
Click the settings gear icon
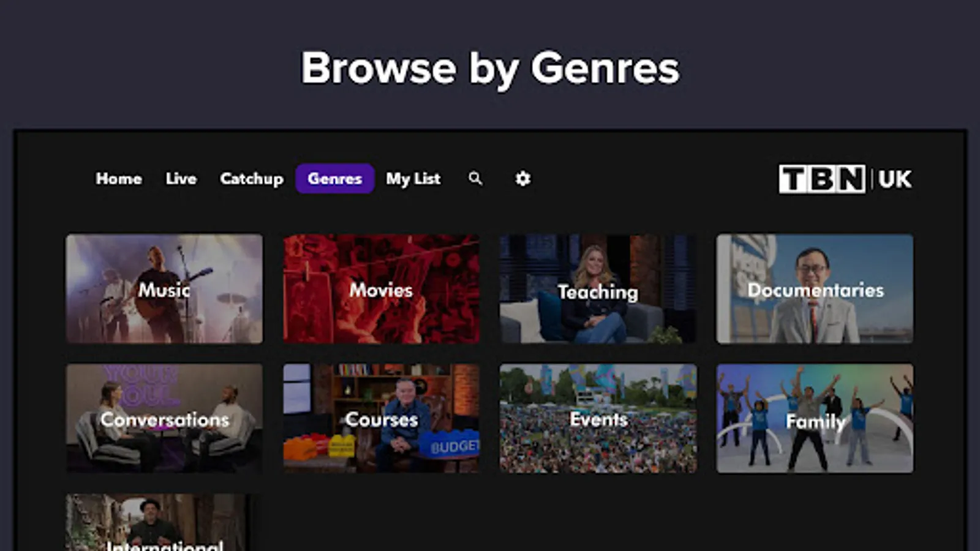pyautogui.click(x=522, y=179)
